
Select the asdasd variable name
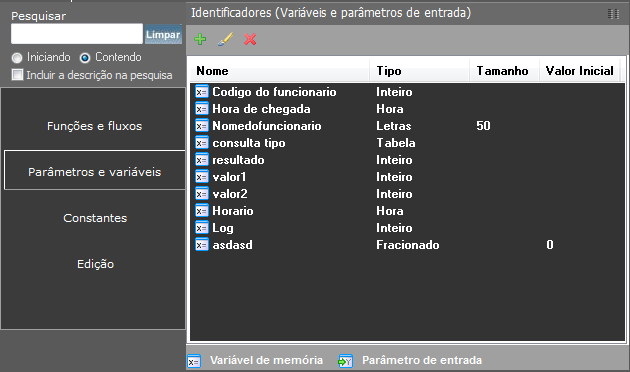(232, 245)
